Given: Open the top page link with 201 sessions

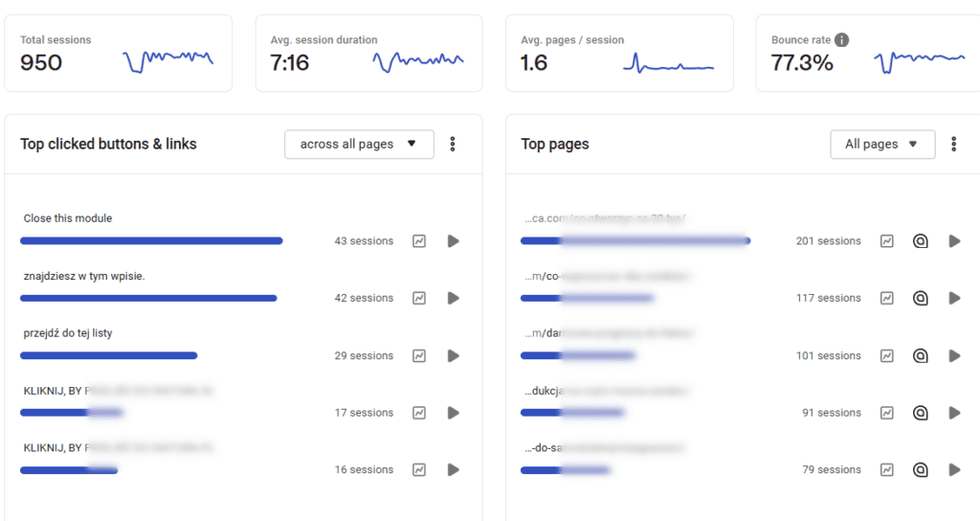Looking at the screenshot, I should point(606,218).
